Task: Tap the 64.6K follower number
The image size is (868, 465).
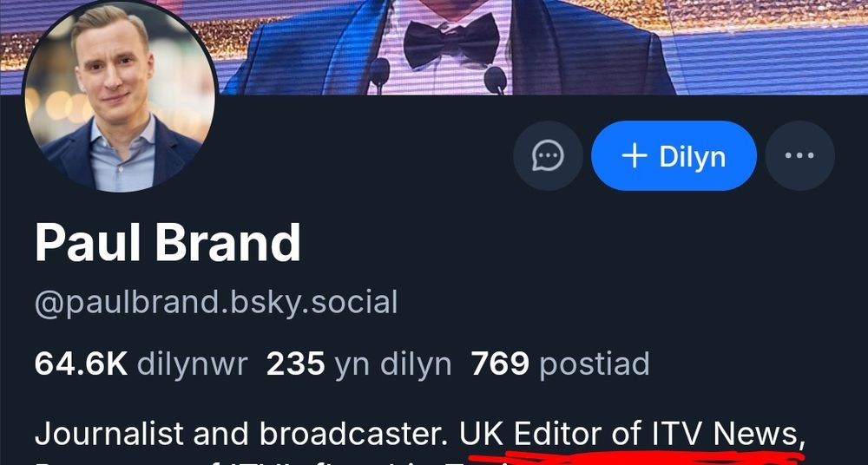Action: (x=81, y=364)
